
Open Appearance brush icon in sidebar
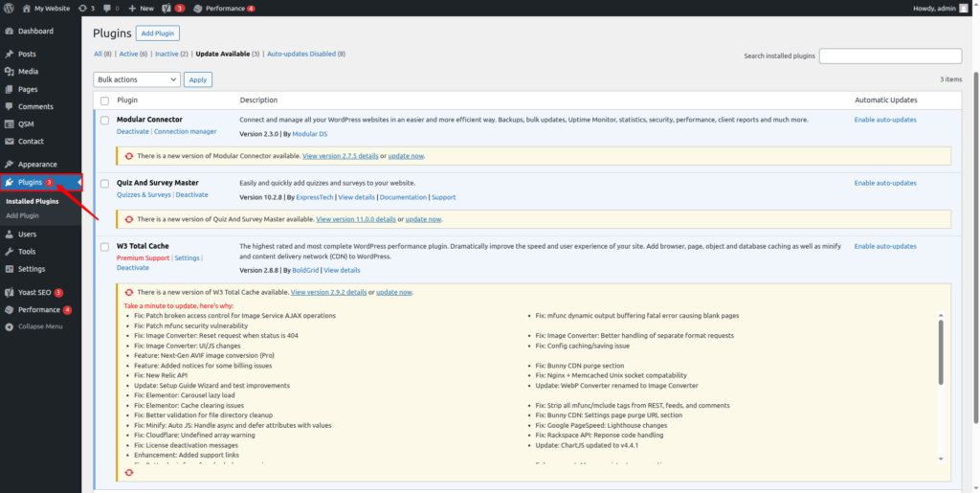pyautogui.click(x=10, y=165)
